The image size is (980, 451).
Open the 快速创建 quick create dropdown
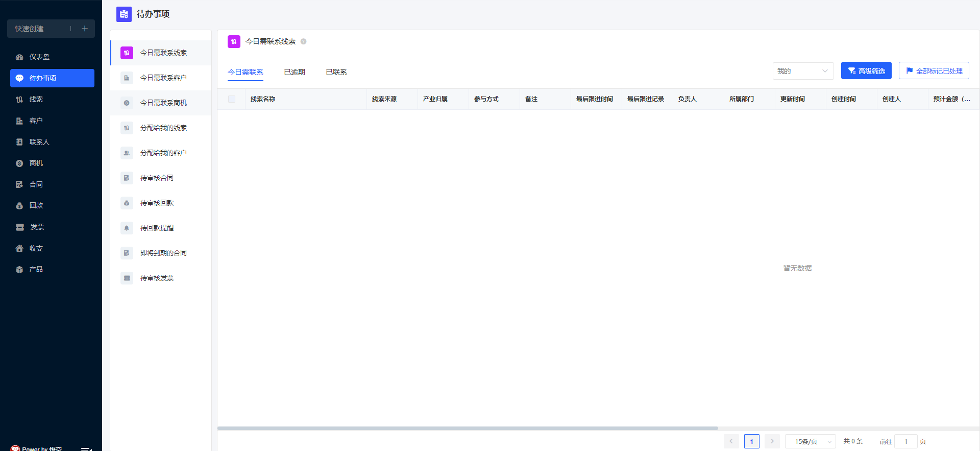(51, 29)
